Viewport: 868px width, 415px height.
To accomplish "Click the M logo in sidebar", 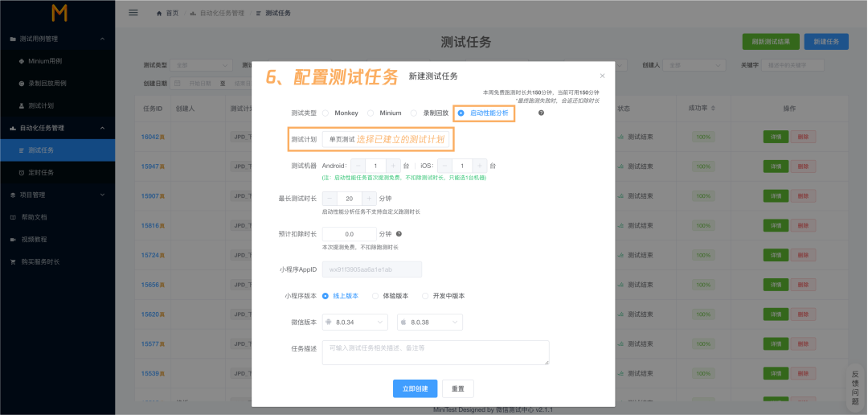I will pos(59,13).
